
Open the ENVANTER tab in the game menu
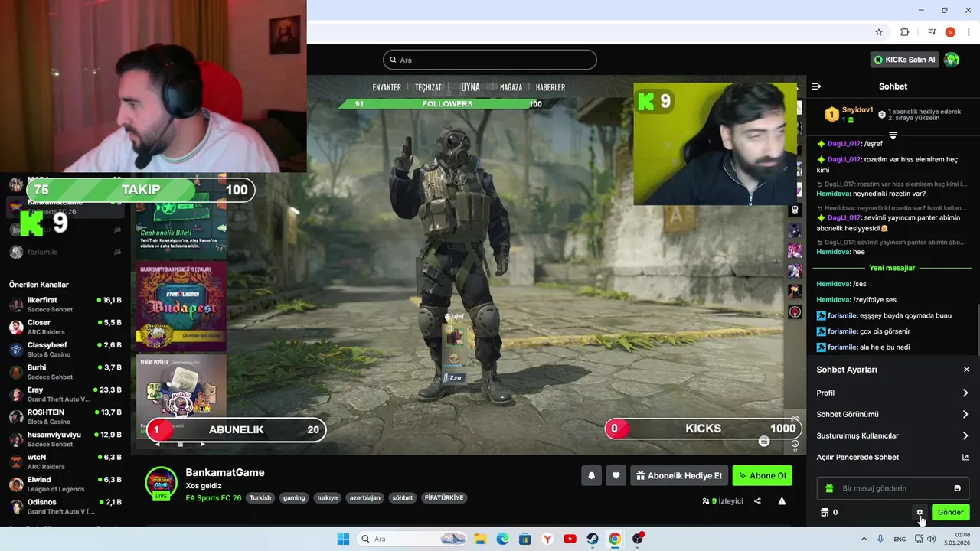[387, 87]
